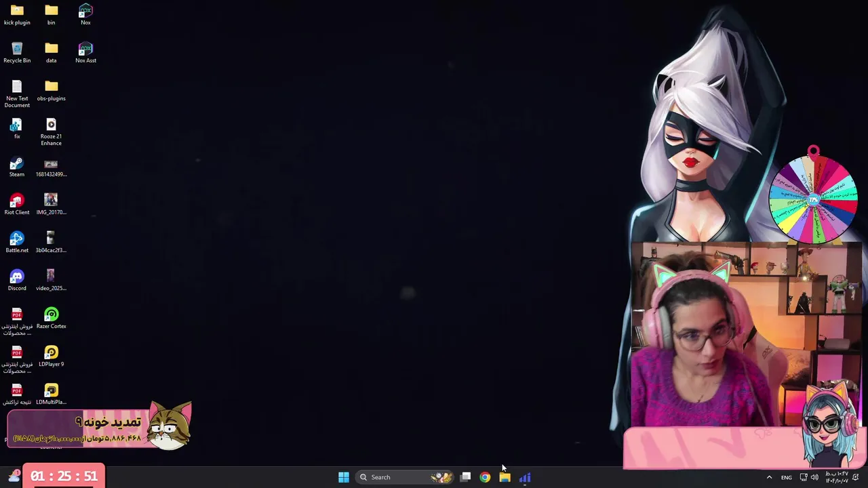Viewport: 868px width, 488px height.
Task: Open the Windows Start menu
Action: tap(344, 477)
